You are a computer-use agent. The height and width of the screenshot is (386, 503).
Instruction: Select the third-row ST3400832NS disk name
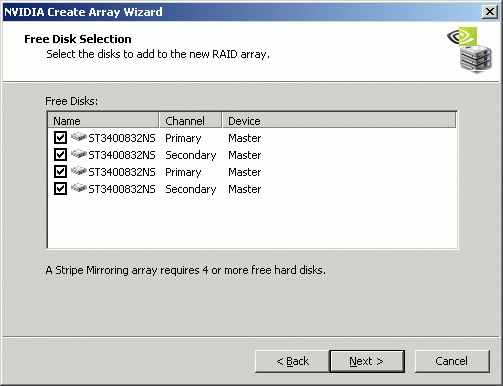pos(122,172)
